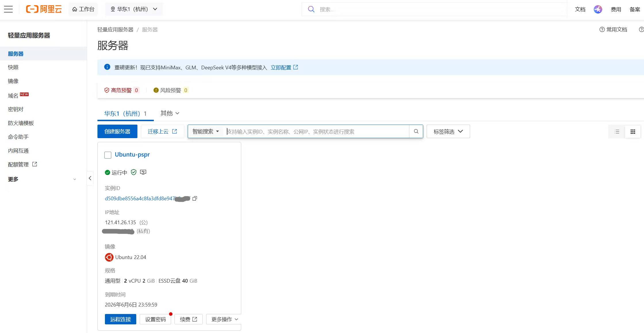The width and height of the screenshot is (644, 333).
Task: Click the 迁移上云 button
Action: pyautogui.click(x=162, y=132)
